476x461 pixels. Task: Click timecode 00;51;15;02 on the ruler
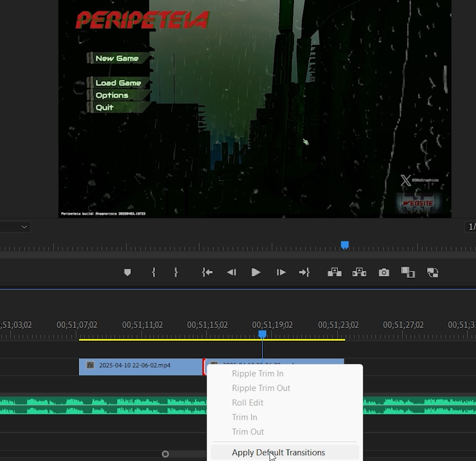(207, 325)
